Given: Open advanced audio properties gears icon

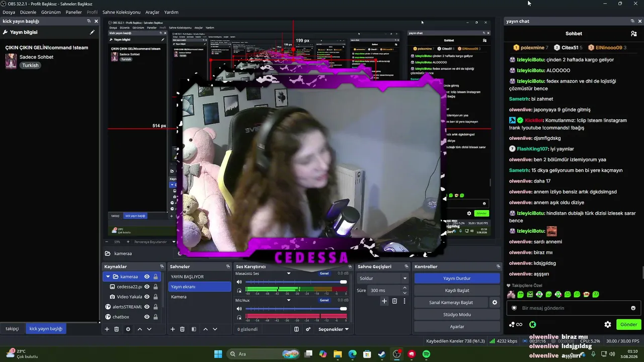Looking at the screenshot, I should pos(308,329).
